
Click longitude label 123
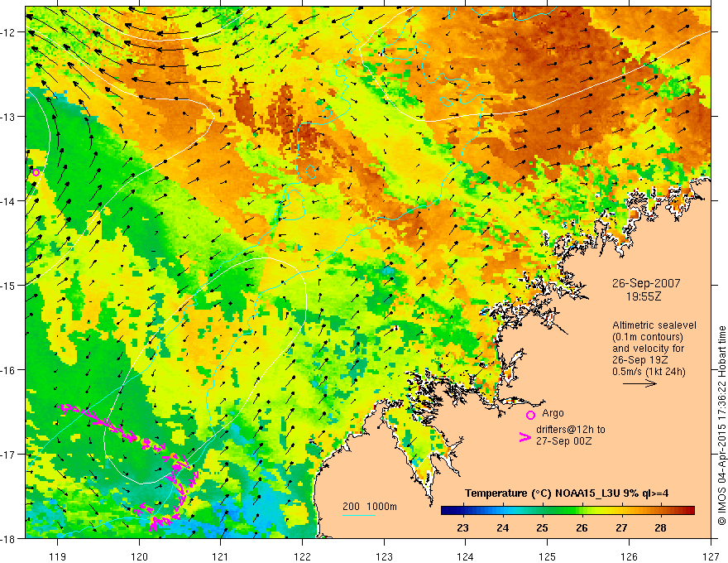384,556
